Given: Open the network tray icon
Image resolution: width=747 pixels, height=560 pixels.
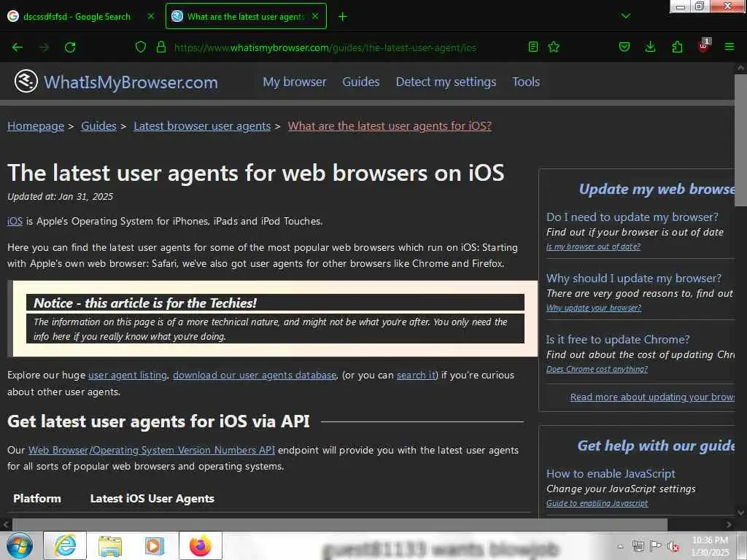Looking at the screenshot, I should 638,546.
